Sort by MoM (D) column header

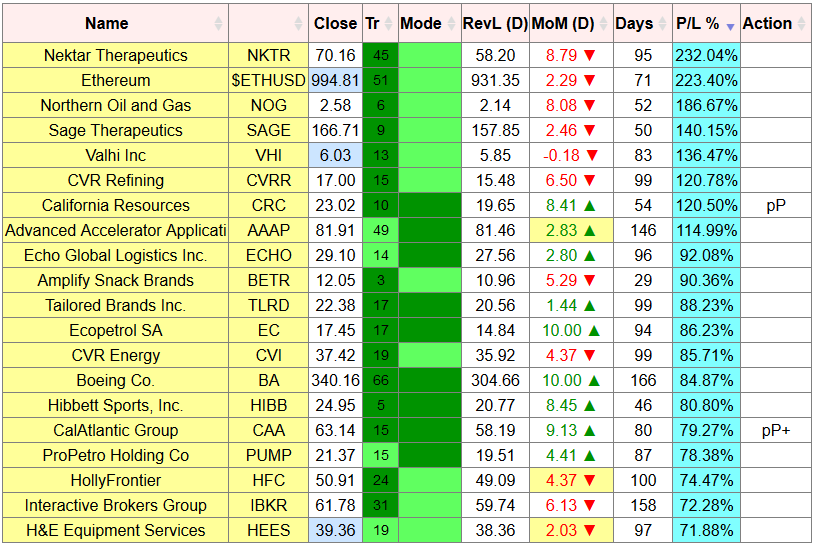tap(571, 23)
